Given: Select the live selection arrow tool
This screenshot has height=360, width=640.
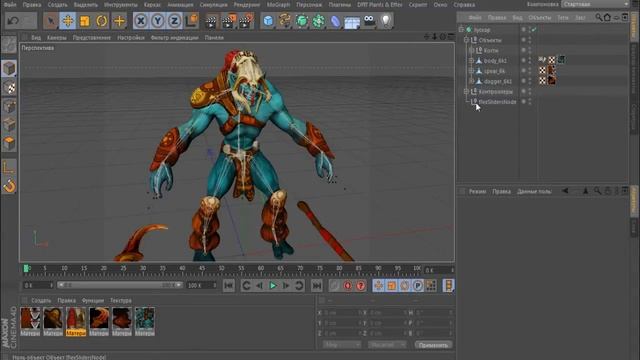Looking at the screenshot, I should tap(51, 20).
